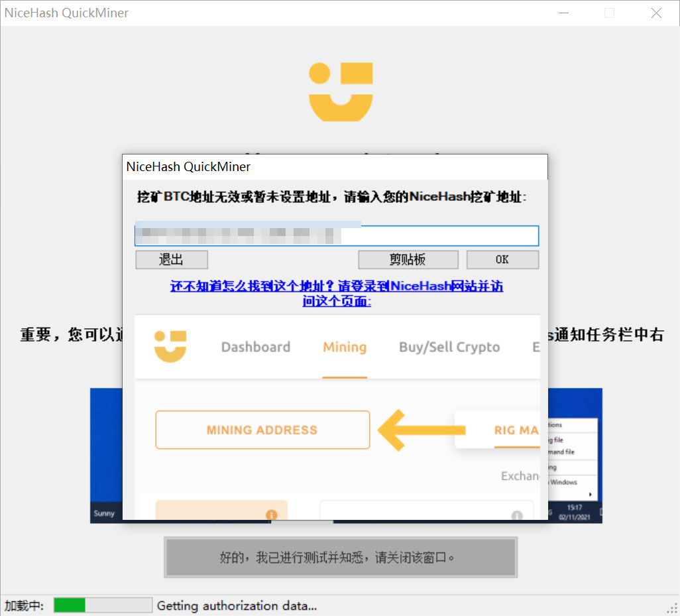The height and width of the screenshot is (616, 680).
Task: Select the Dashboard tab in the guide image
Action: pyautogui.click(x=255, y=347)
